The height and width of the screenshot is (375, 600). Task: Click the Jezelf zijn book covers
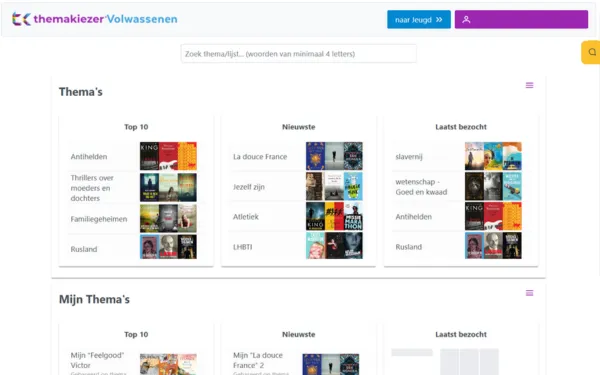coord(334,186)
